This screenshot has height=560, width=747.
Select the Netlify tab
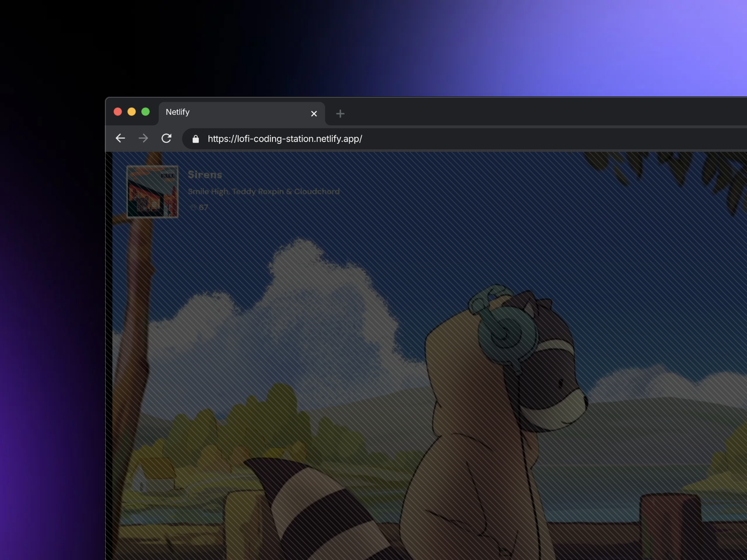233,113
